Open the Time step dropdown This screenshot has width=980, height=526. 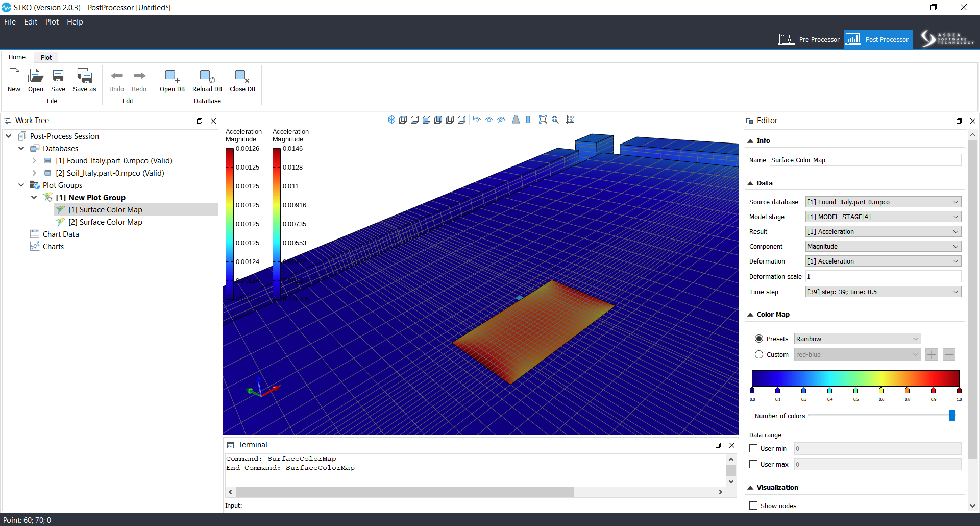point(884,292)
